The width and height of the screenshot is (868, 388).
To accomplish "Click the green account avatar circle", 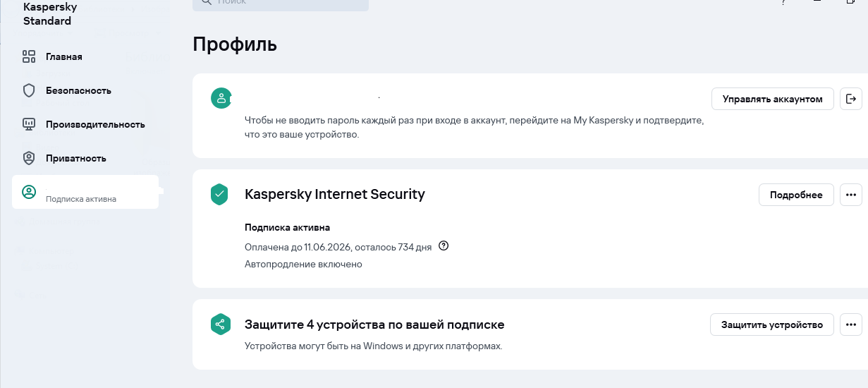I will tap(221, 99).
